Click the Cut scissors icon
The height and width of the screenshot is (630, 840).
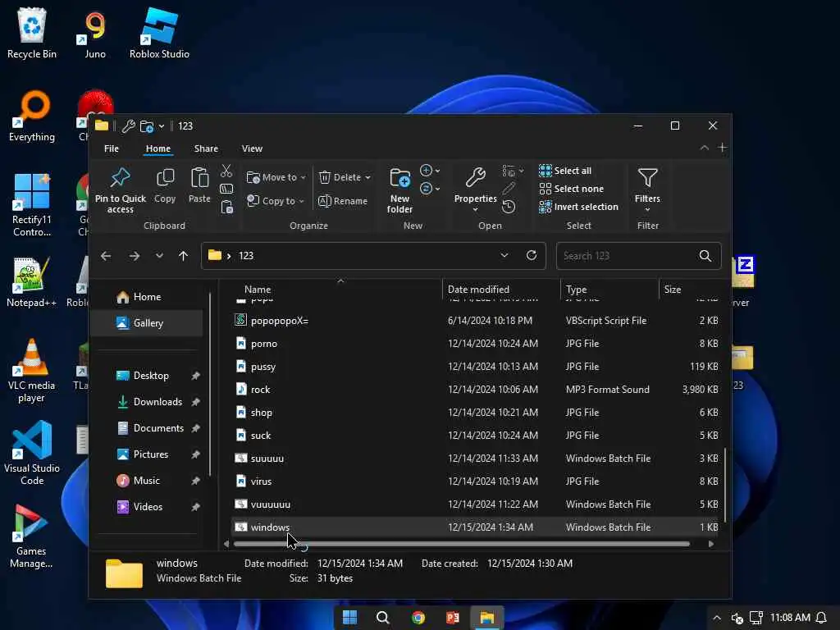click(x=226, y=171)
